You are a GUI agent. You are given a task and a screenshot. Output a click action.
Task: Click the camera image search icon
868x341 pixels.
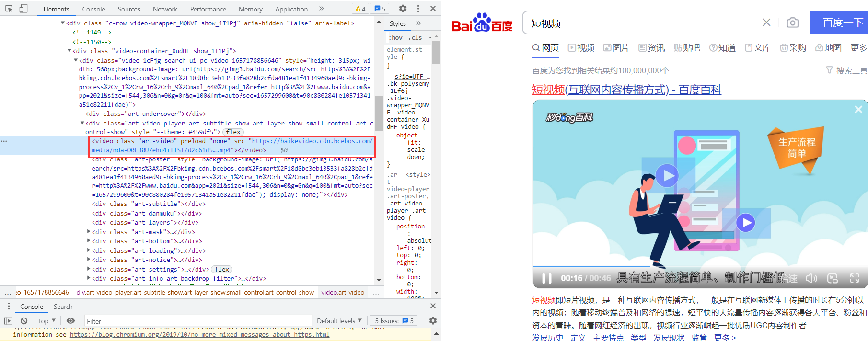(793, 23)
